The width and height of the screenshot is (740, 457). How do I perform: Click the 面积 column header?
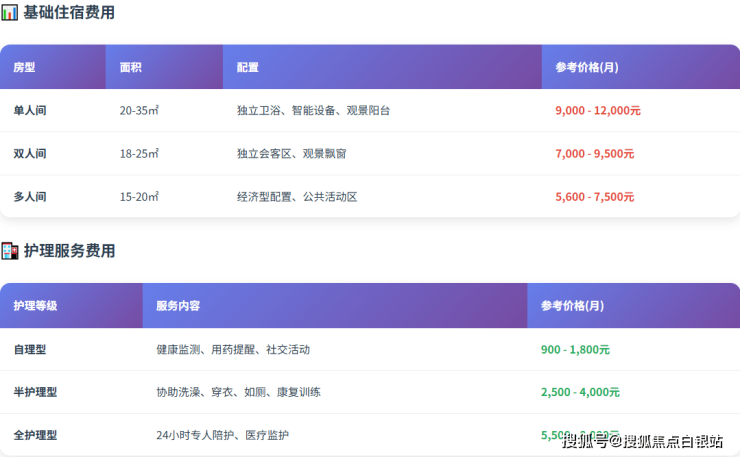tap(130, 67)
